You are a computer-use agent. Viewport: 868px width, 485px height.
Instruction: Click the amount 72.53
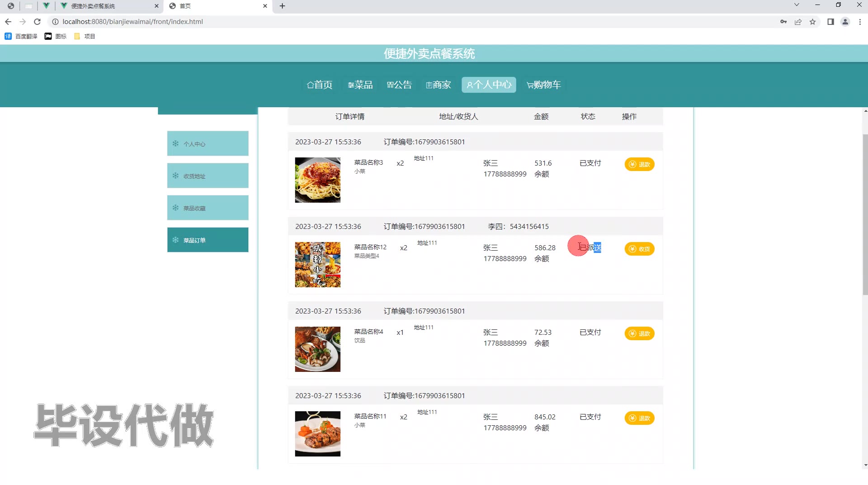point(543,332)
